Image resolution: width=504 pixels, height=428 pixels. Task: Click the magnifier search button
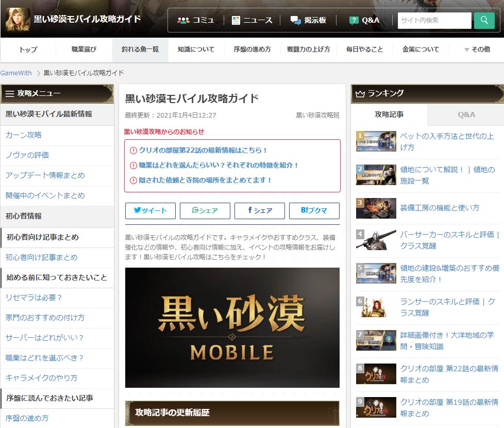[484, 21]
